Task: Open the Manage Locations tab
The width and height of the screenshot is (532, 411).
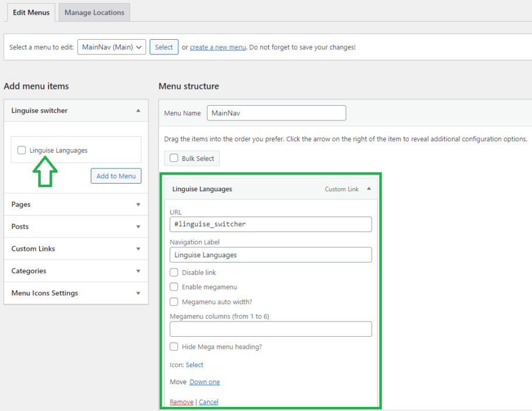Action: (x=94, y=12)
